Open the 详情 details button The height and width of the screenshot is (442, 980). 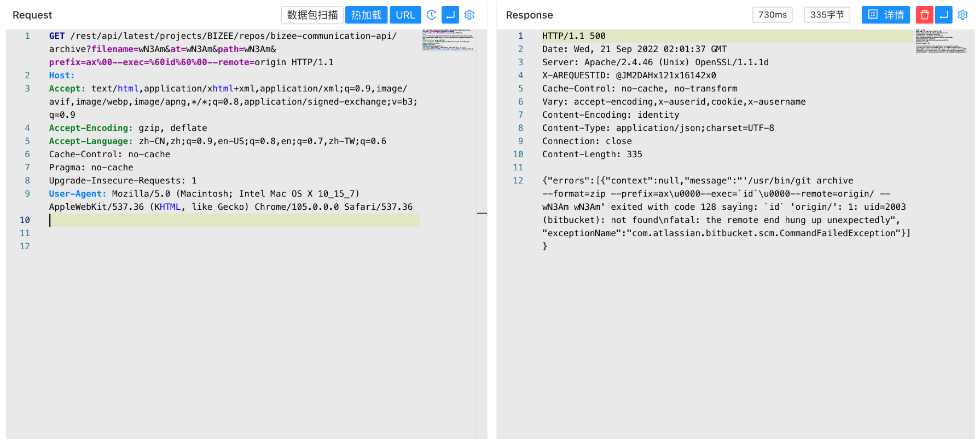pyautogui.click(x=886, y=15)
